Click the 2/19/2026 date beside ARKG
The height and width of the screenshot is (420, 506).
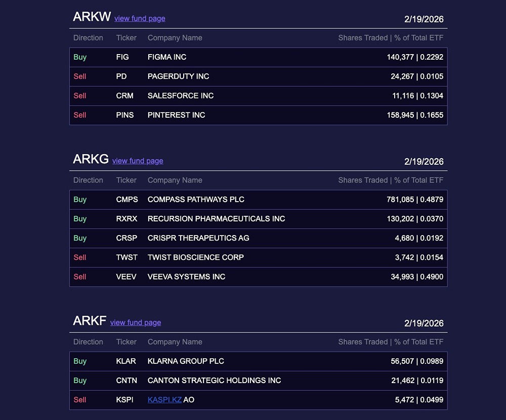tap(424, 162)
